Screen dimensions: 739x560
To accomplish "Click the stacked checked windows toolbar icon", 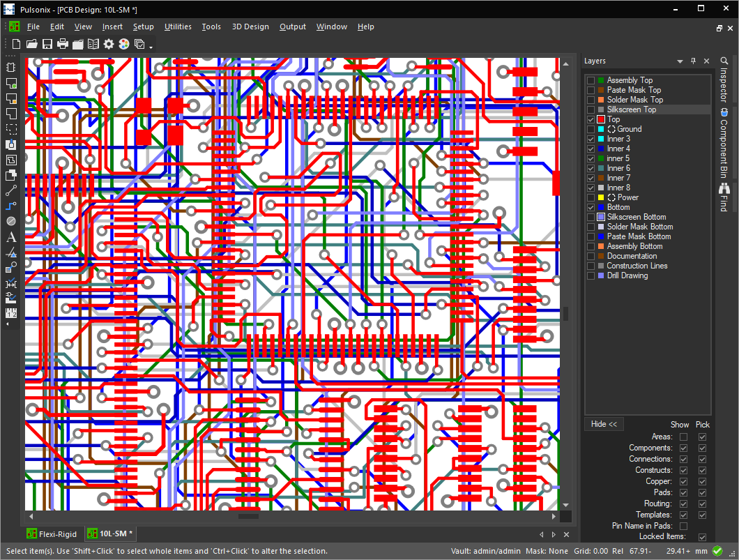I will [139, 45].
